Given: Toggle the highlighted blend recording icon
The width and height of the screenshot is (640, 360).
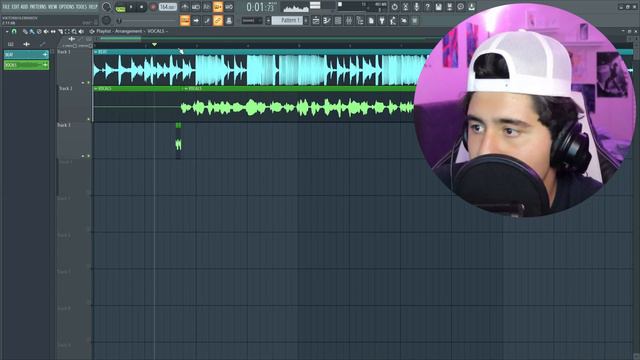Looking at the screenshot, I should [218, 7].
